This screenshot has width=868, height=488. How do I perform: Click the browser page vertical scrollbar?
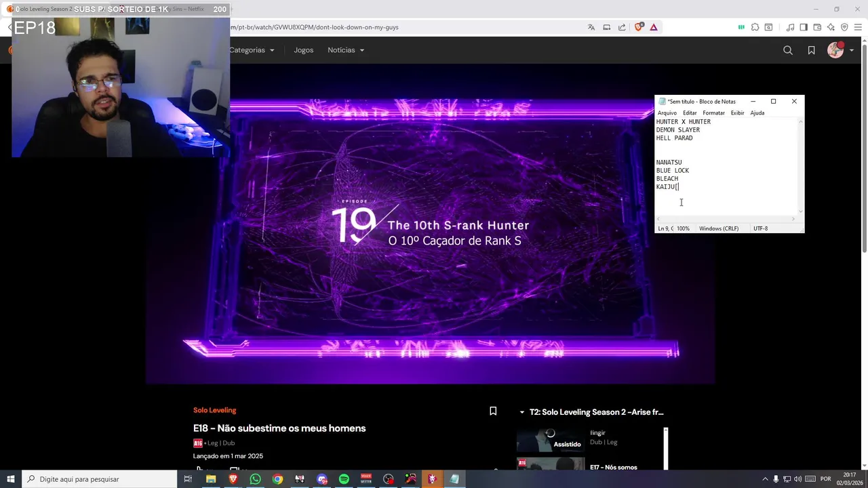[x=864, y=149]
